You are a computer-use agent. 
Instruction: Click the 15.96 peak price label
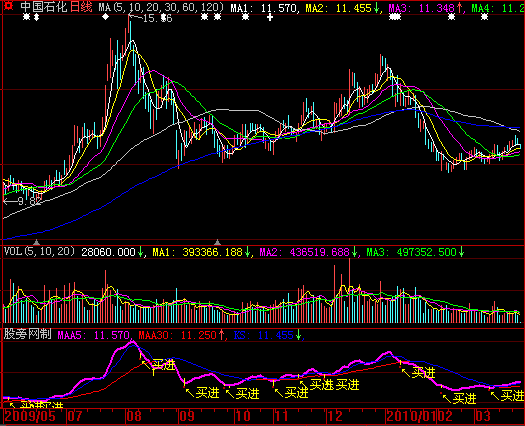[157, 18]
